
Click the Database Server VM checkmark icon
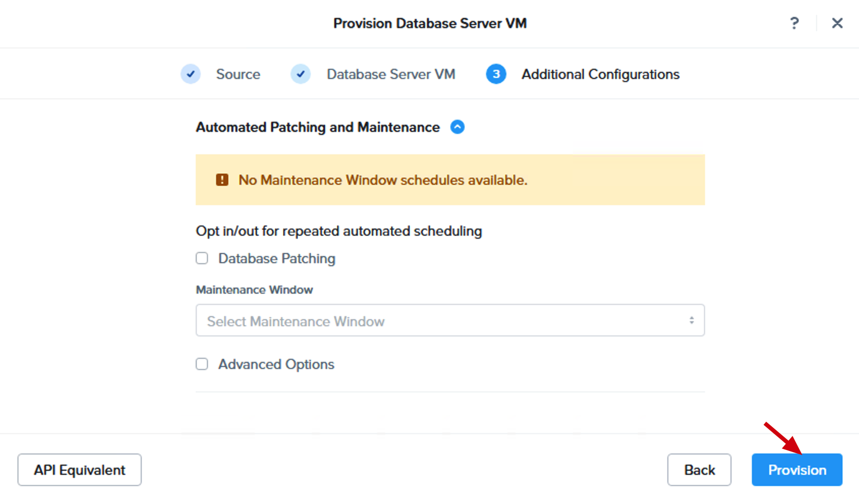[301, 74]
